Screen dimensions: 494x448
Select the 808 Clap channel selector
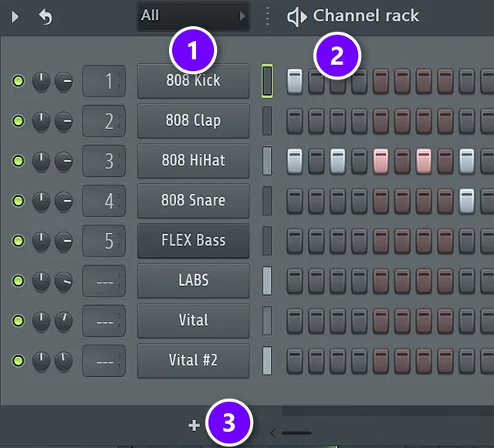pos(267,120)
